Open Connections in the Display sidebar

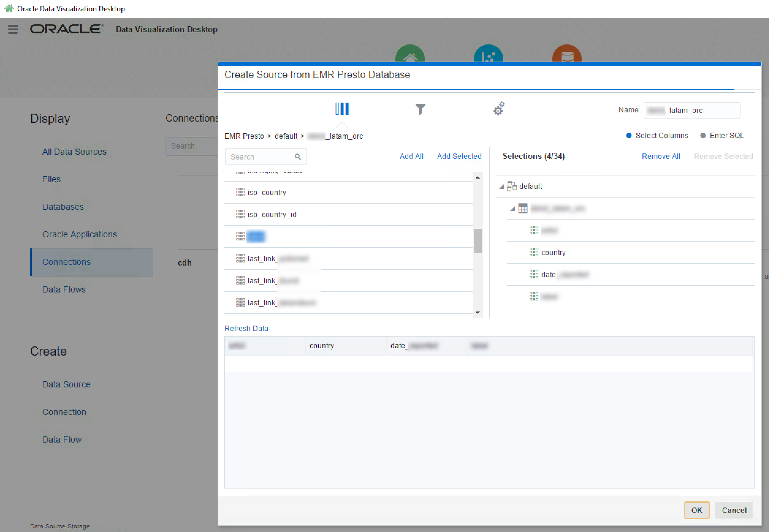(x=67, y=262)
